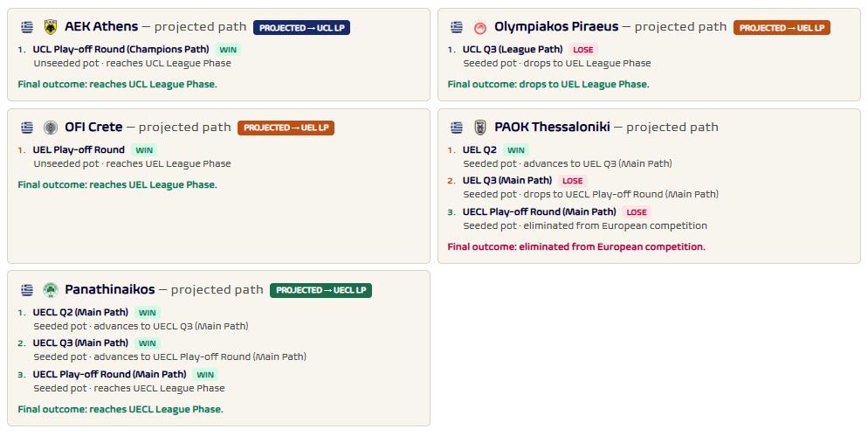Viewport: 868px width, 436px height.
Task: Select the 'OFI Crete' heading
Action: coord(93,127)
